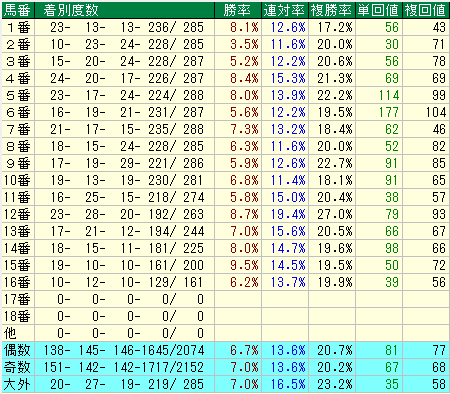Click 複勝率 23.2% in 大外 row
The width and height of the screenshot is (450, 394).
tap(335, 384)
